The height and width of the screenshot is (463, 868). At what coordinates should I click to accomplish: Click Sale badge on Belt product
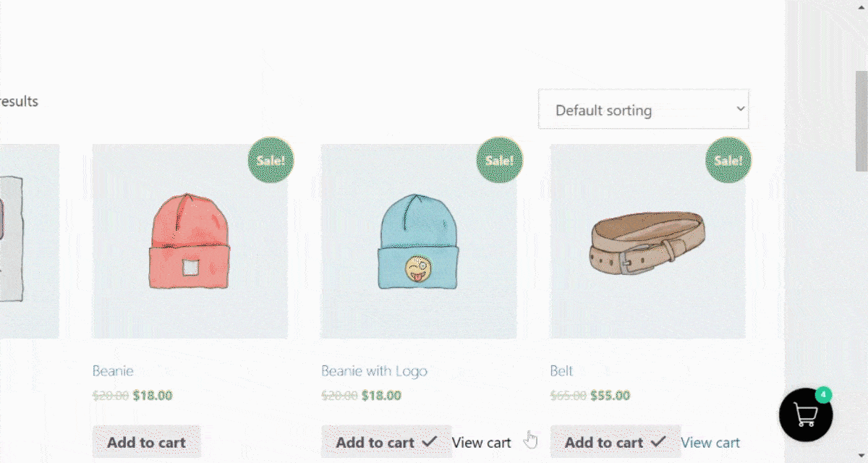point(728,160)
